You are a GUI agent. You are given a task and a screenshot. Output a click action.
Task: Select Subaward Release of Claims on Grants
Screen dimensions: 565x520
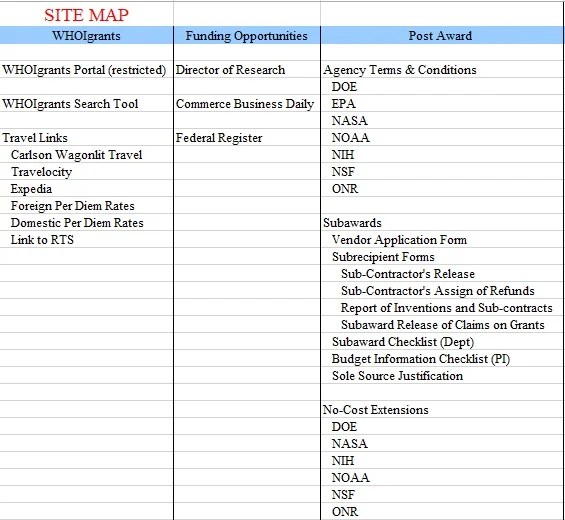point(442,325)
